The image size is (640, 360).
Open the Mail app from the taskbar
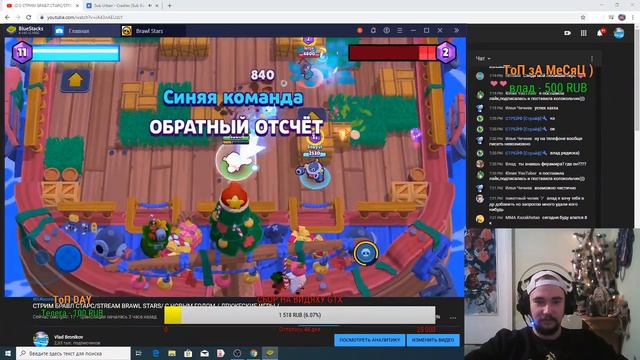204,353
